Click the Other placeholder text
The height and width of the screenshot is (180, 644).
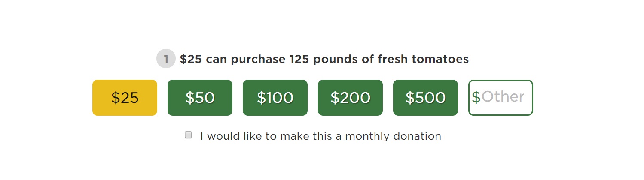[503, 97]
